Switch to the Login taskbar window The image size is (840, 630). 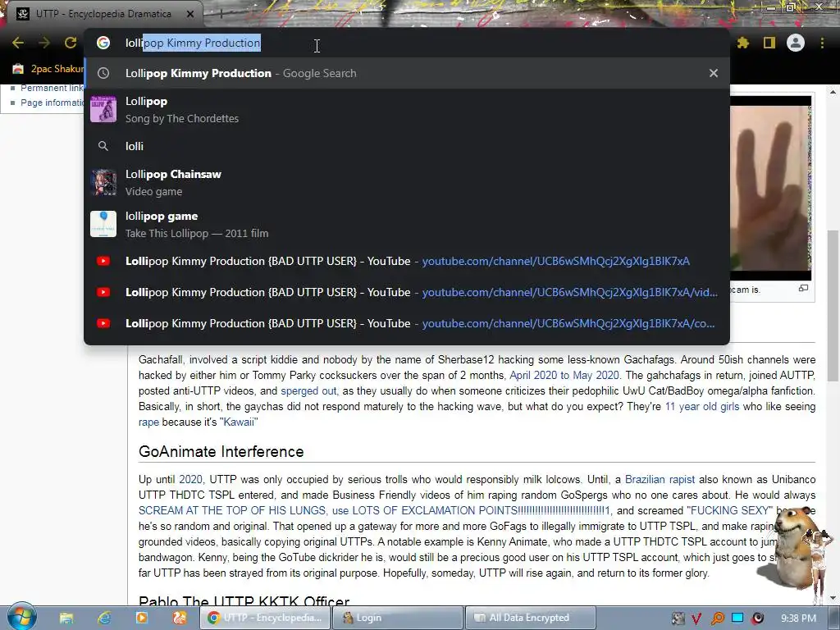coord(398,619)
